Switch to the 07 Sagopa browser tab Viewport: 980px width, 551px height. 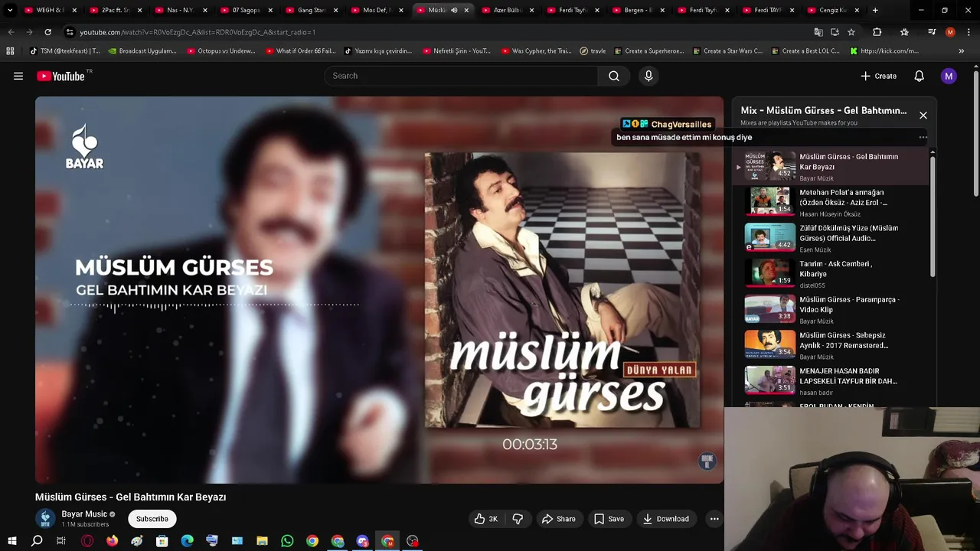[x=245, y=11]
